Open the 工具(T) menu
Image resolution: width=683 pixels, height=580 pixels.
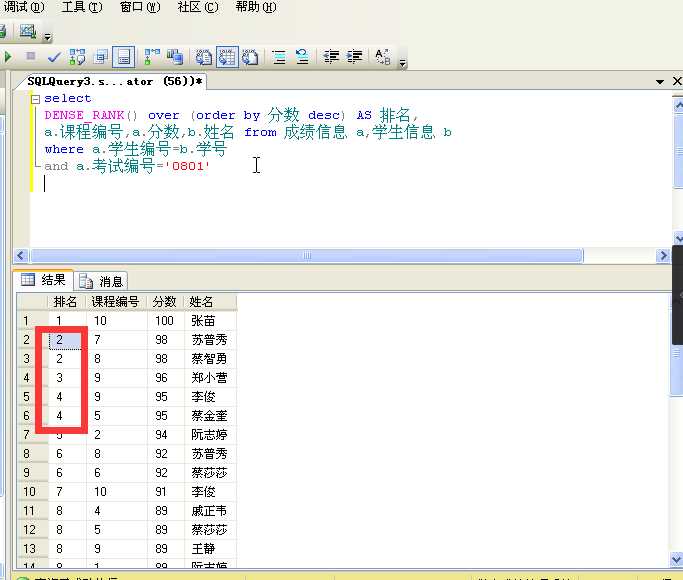click(82, 7)
